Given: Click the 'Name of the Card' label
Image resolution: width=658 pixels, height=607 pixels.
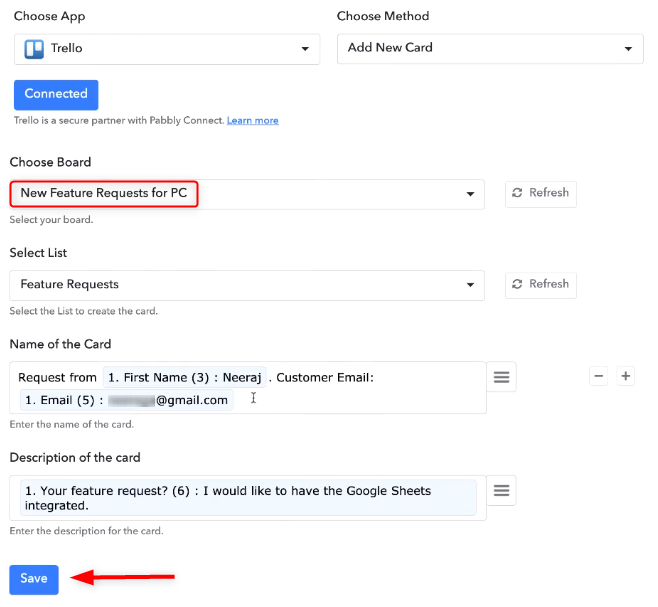Looking at the screenshot, I should click(60, 344).
